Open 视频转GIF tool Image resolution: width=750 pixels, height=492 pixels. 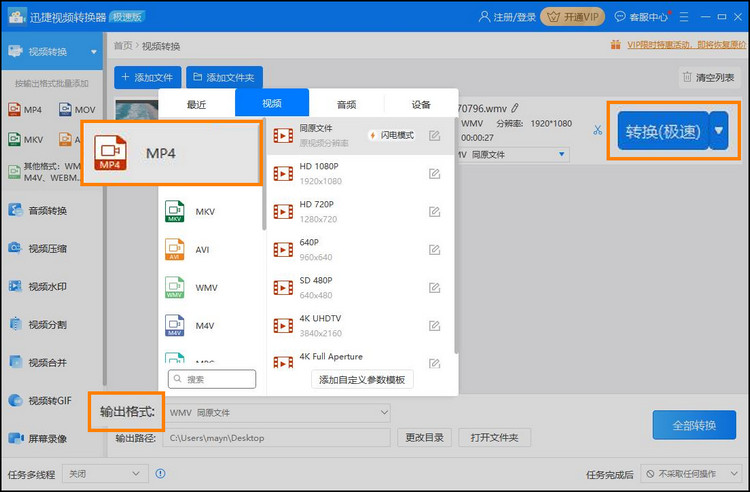40,401
